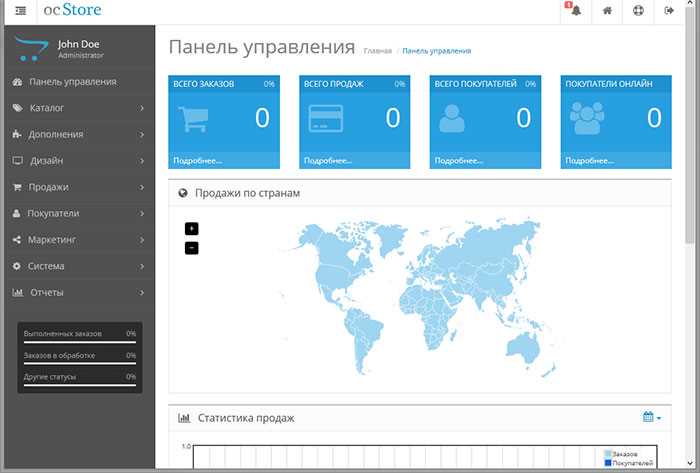Screen dimensions: 700x473
Task: Open Подробнее under Всего покупателей
Action: (458, 161)
